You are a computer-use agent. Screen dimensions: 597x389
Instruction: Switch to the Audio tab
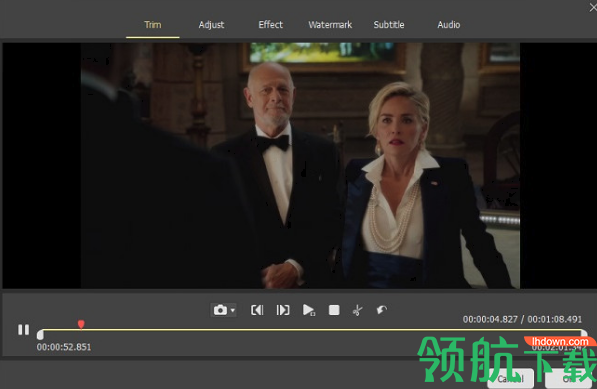[449, 25]
